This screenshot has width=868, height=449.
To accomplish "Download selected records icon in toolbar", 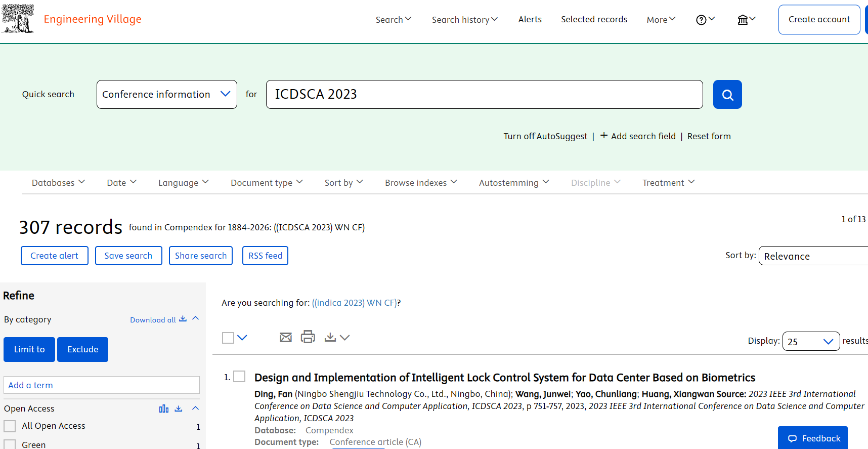I will coord(330,337).
